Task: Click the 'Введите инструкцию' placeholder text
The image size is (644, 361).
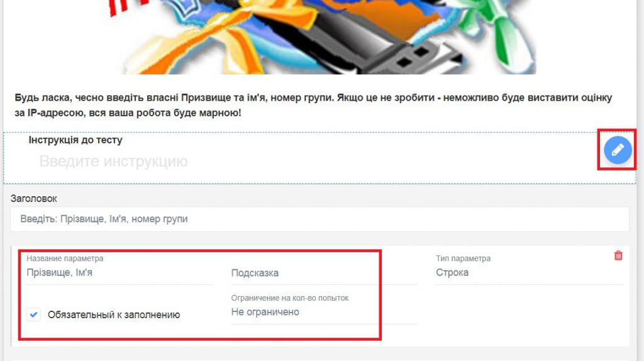Action: pos(113,161)
